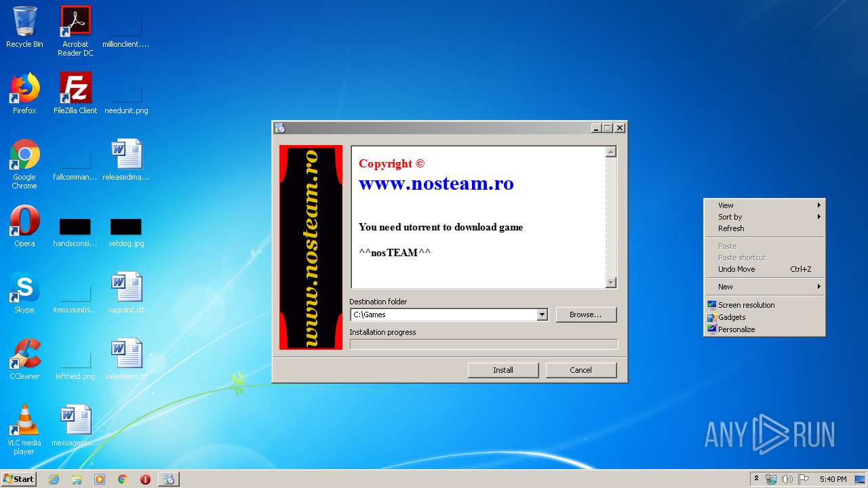
Task: Launch VLC media player shortcut
Action: [24, 430]
